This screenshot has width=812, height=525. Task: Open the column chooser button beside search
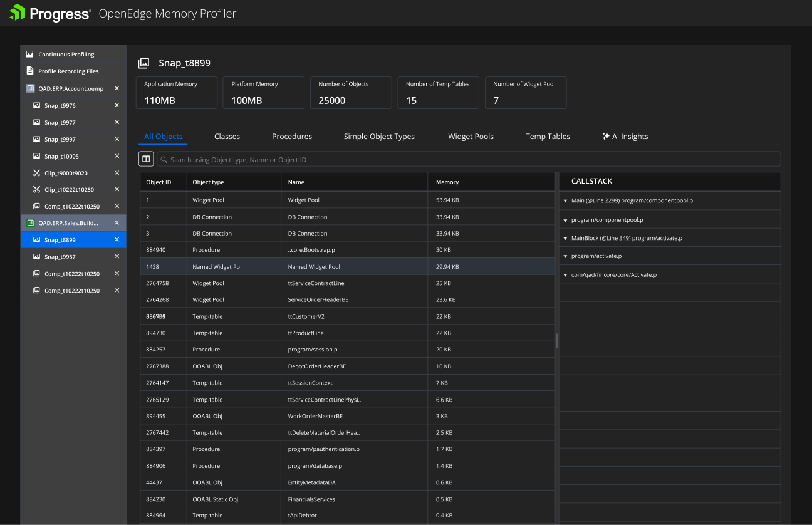coord(146,159)
